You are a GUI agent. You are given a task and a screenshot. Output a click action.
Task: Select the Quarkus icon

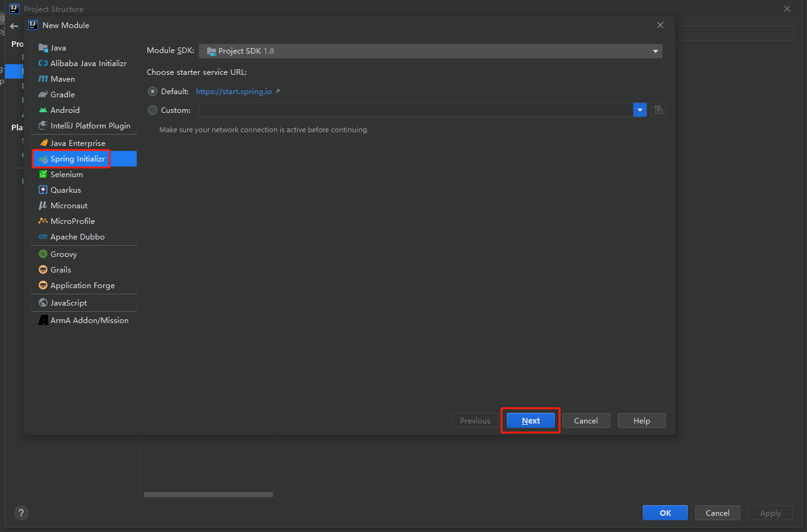pos(43,190)
